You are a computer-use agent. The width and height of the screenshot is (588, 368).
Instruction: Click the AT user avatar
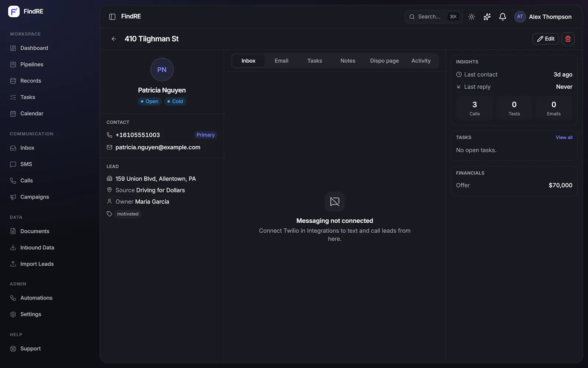pyautogui.click(x=520, y=17)
